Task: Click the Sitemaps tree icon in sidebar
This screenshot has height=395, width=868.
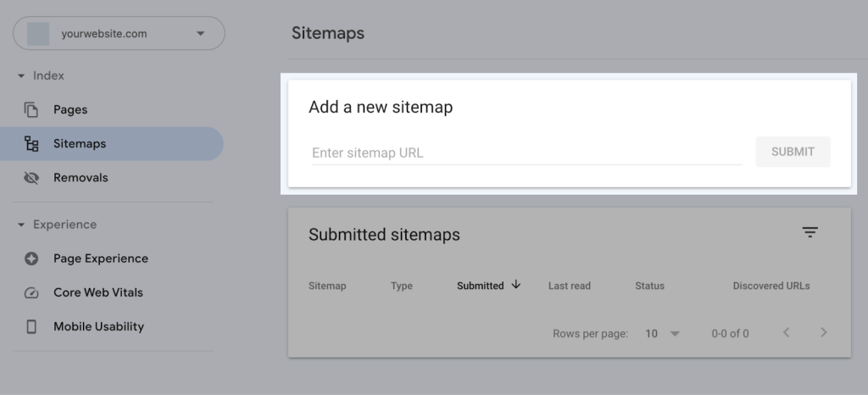Action: coord(31,144)
